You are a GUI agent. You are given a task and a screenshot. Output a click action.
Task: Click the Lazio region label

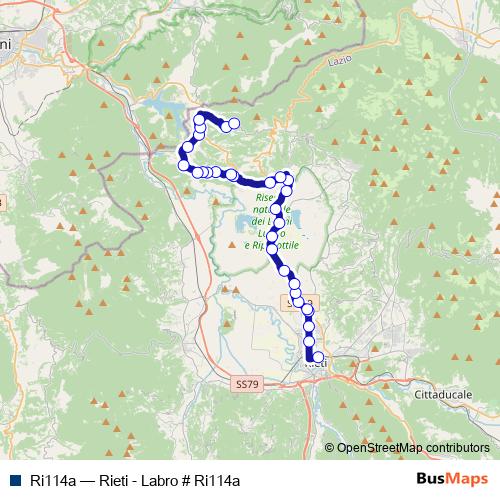[340, 61]
